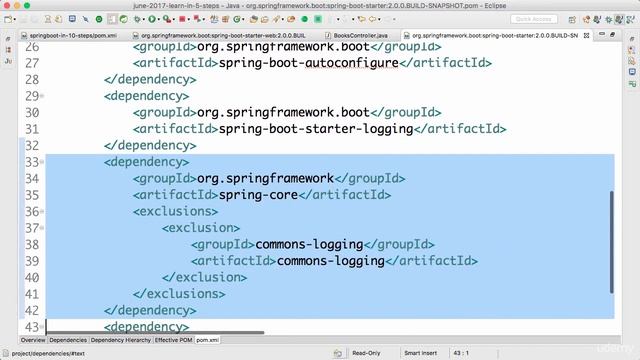This screenshot has width=640, height=360.
Task: Click the blue view icon in right sidebar
Action: 632,72
